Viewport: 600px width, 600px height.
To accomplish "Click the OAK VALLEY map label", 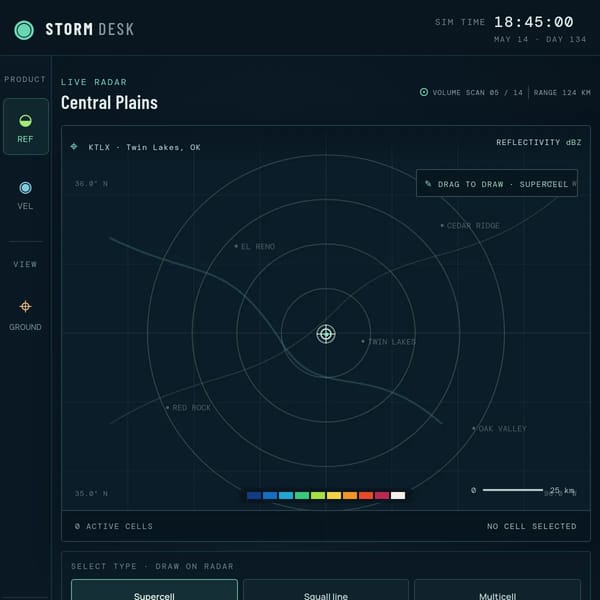I will point(502,429).
